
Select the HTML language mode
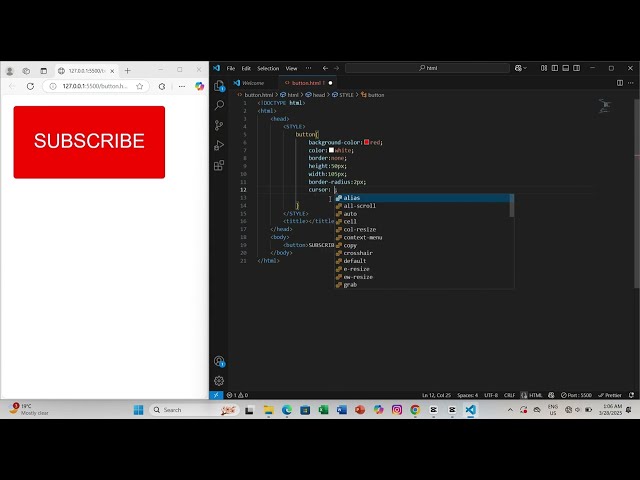(535, 395)
